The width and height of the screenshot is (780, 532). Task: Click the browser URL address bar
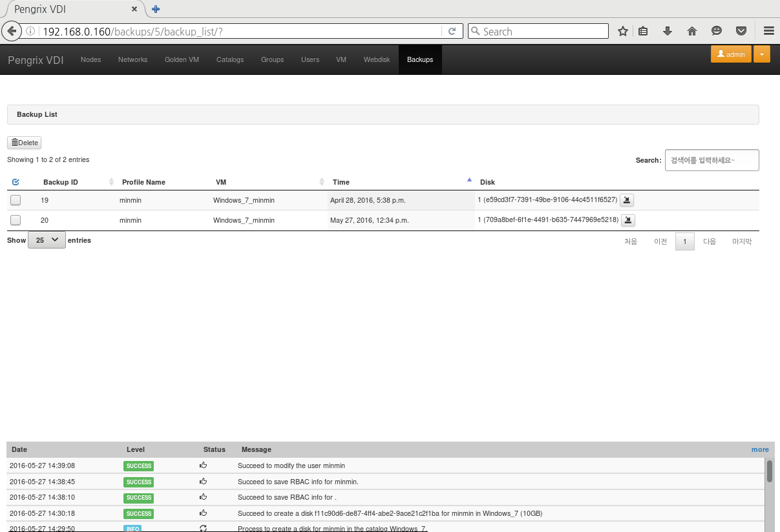(x=240, y=31)
